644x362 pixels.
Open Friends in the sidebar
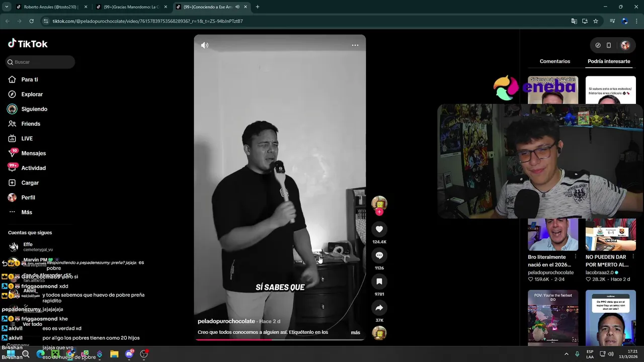coord(30,124)
